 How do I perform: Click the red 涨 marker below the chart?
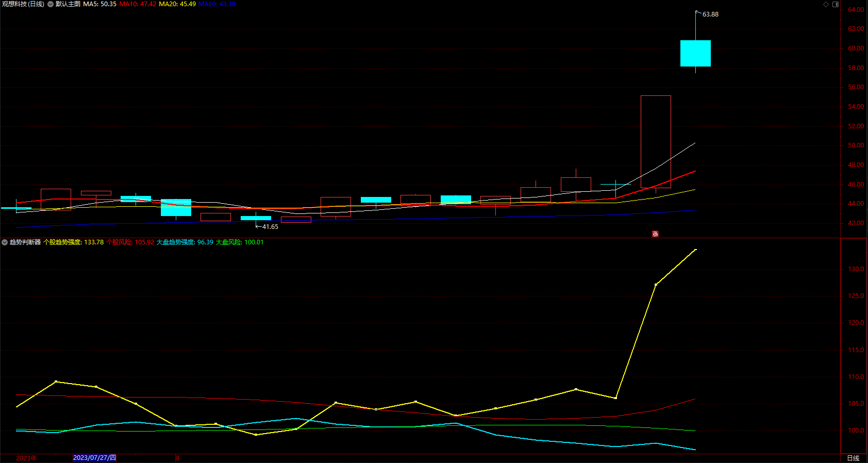coord(655,234)
